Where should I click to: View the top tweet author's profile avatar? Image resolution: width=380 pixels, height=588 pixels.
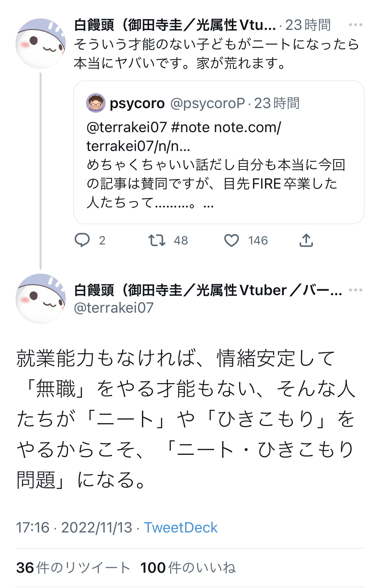tap(41, 44)
